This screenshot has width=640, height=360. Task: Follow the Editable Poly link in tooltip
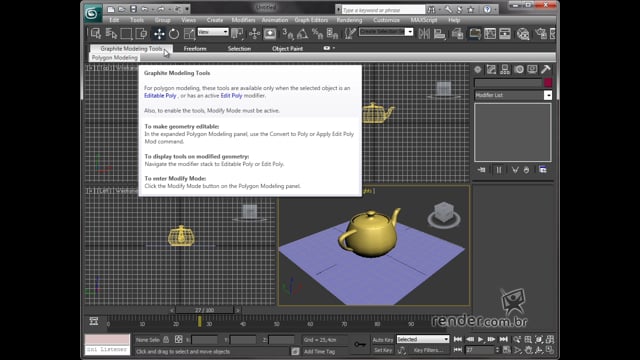click(x=160, y=96)
